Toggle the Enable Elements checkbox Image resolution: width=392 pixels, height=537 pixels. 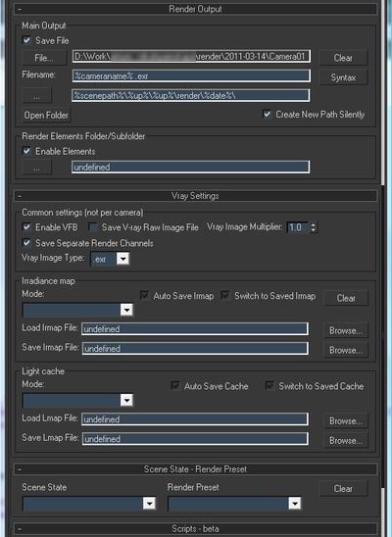tap(26, 151)
